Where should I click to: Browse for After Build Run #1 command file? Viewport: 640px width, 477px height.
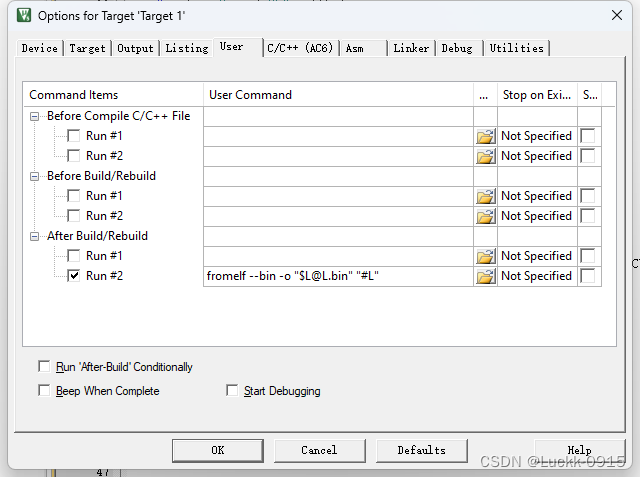tap(485, 256)
